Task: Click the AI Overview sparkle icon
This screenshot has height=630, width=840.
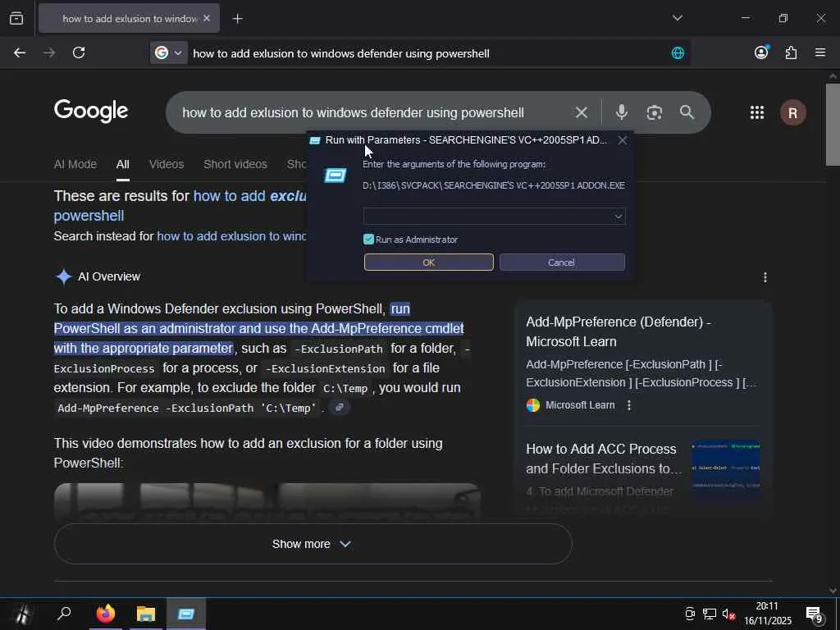Action: coord(64,276)
